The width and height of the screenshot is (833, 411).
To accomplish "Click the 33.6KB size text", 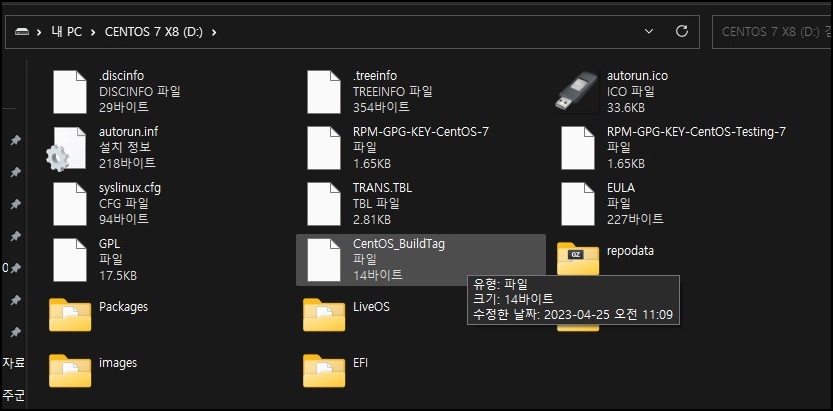I will tap(626, 107).
